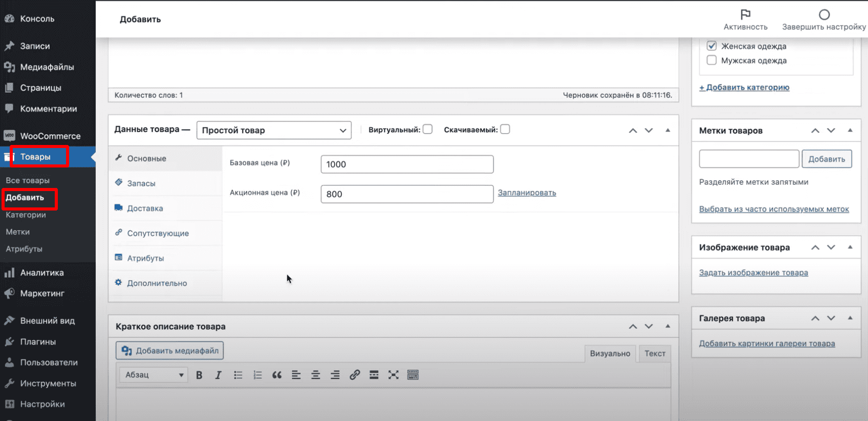The width and height of the screenshot is (868, 421).
Task: Switch editor to Текст tab
Action: [x=655, y=353]
